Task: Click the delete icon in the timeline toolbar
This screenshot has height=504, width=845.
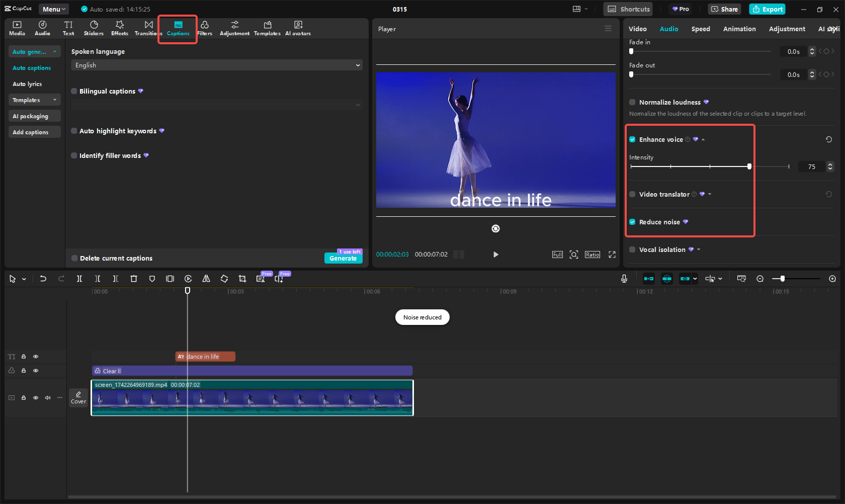Action: pyautogui.click(x=133, y=278)
